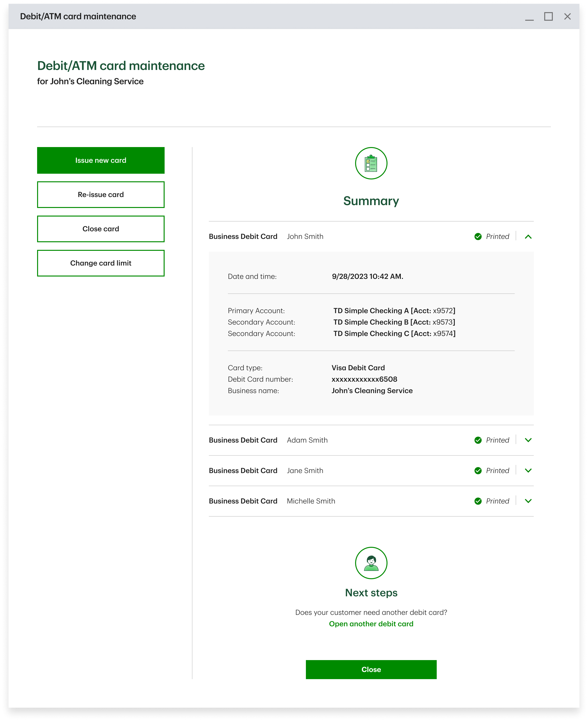The height and width of the screenshot is (721, 588).
Task: Select the Close card option
Action: [101, 229]
